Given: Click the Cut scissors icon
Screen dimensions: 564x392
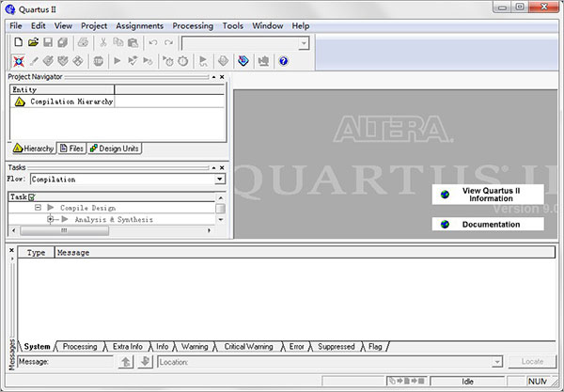Looking at the screenshot, I should coord(103,42).
